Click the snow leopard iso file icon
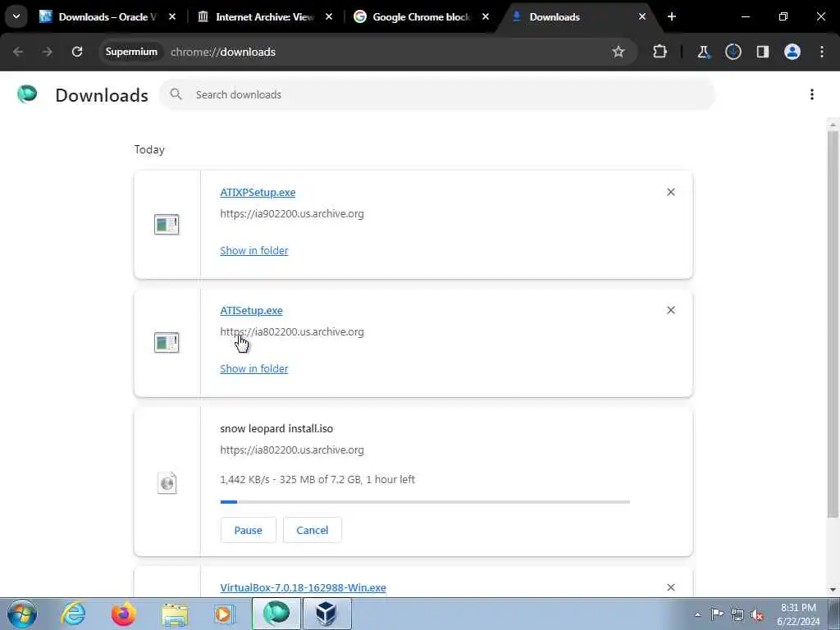Image resolution: width=840 pixels, height=630 pixels. point(167,482)
